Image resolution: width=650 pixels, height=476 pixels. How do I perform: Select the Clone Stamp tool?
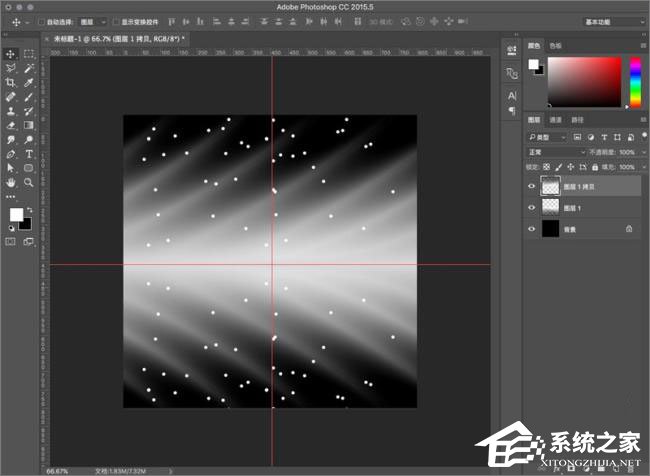(10, 111)
